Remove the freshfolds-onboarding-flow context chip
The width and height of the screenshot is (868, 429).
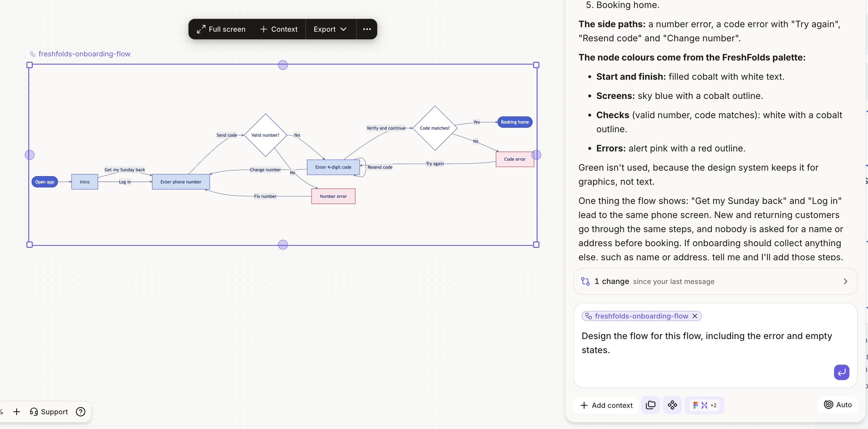[695, 316]
